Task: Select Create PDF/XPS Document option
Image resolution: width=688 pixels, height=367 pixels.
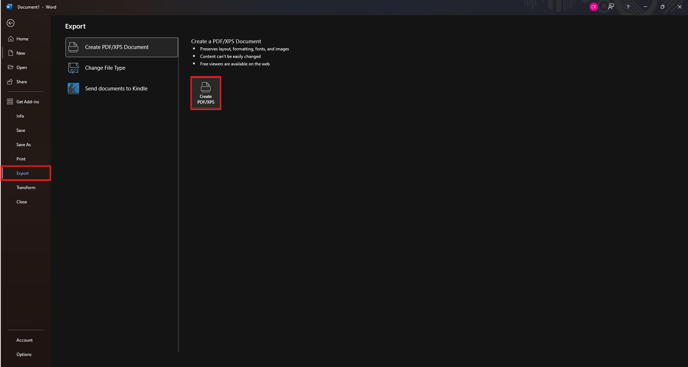Action: pyautogui.click(x=122, y=47)
